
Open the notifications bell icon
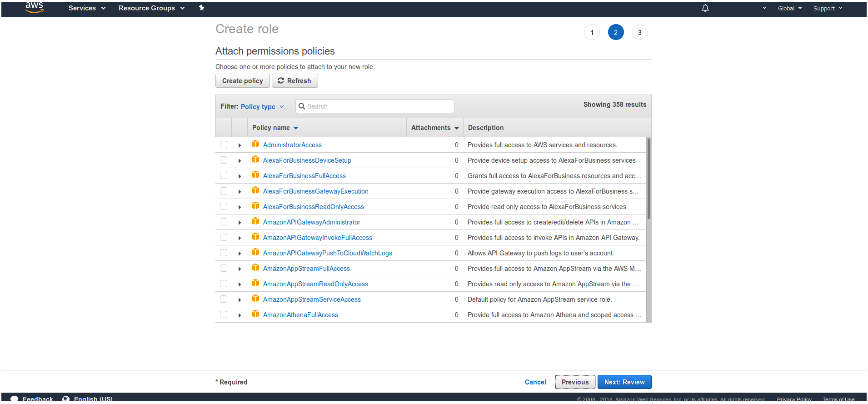705,8
